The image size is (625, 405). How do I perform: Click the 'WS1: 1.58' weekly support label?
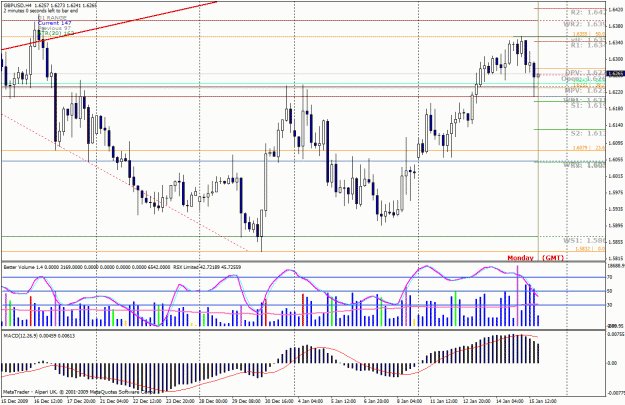pyautogui.click(x=584, y=241)
